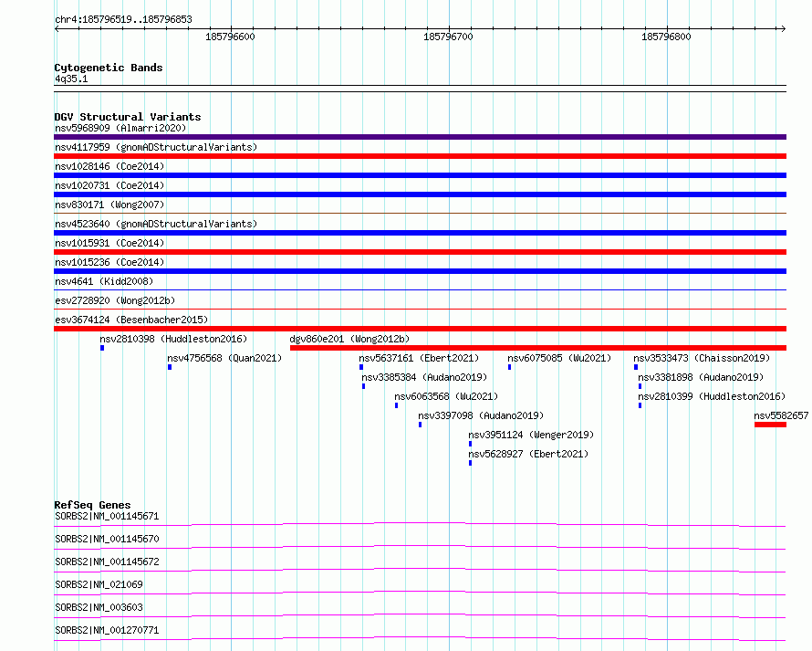The image size is (812, 651).
Task: Open the nsv4117959 gnomAD red variant bar
Action: coord(420,156)
